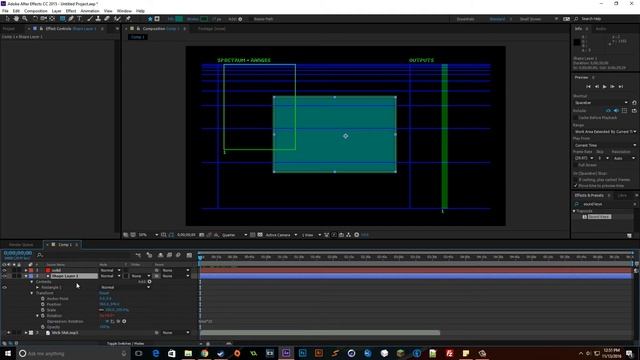Open the Window menu
This screenshot has width=640, height=360.
point(124,11)
